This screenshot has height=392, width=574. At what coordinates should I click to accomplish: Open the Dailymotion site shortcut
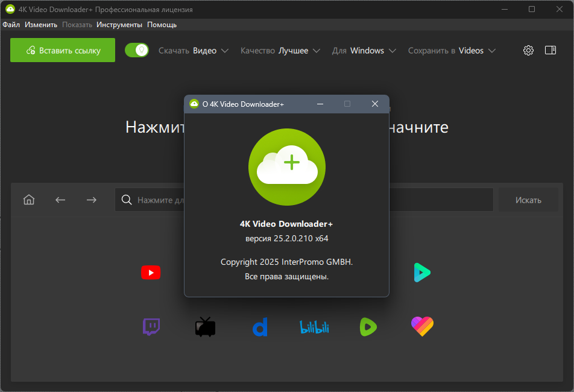pyautogui.click(x=260, y=327)
